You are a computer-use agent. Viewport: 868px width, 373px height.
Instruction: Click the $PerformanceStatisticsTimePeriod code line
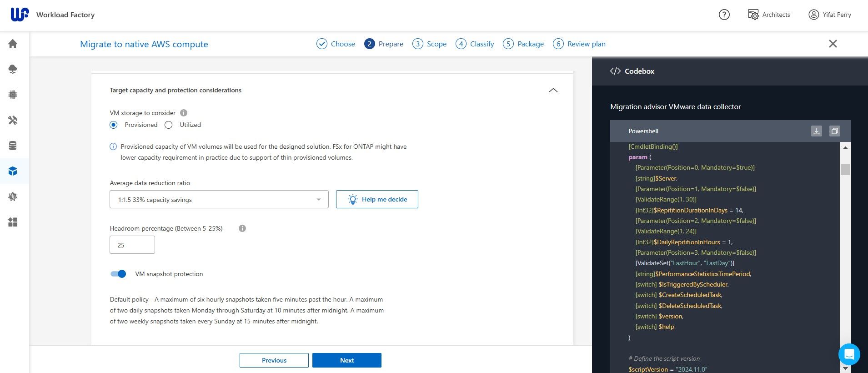[x=693, y=274]
